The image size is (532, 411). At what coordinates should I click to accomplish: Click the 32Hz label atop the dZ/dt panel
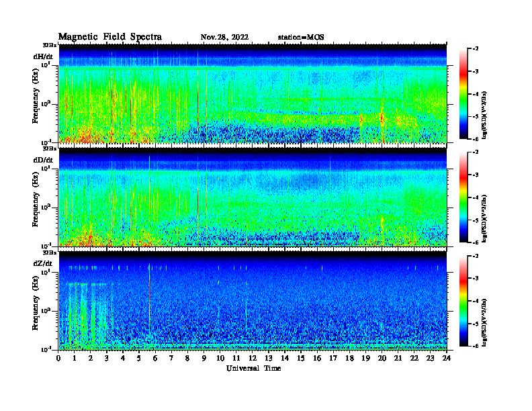tap(50, 253)
